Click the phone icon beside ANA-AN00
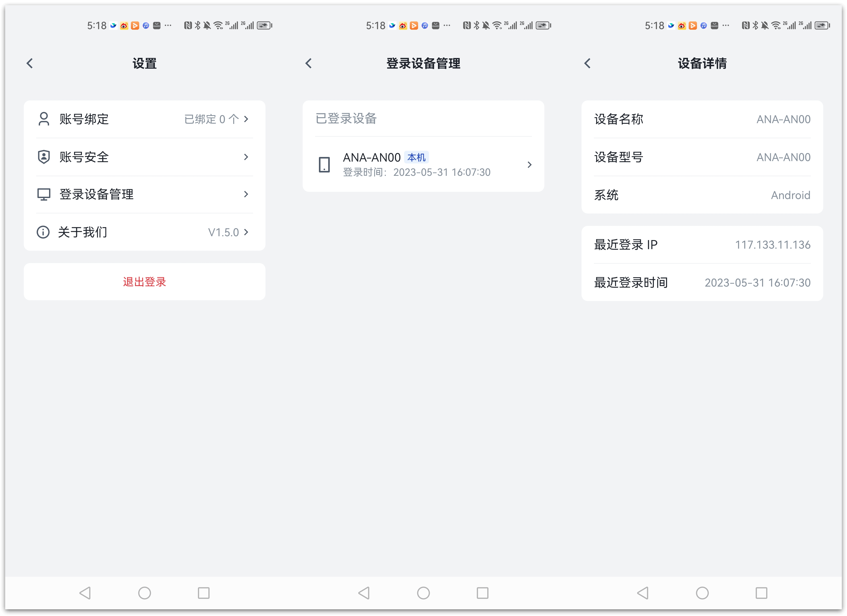Image resolution: width=847 pixels, height=616 pixels. click(x=324, y=165)
